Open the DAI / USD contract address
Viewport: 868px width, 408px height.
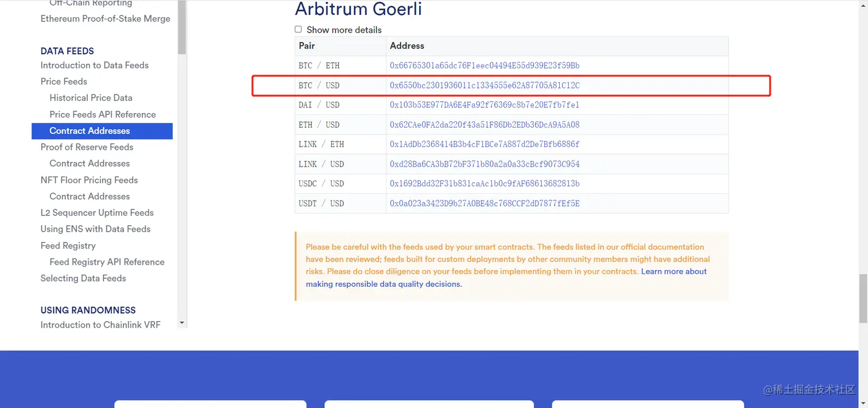[485, 105]
